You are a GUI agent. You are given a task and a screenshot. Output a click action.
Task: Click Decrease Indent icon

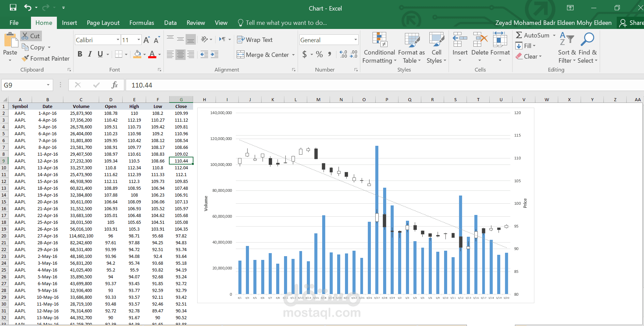click(x=204, y=55)
